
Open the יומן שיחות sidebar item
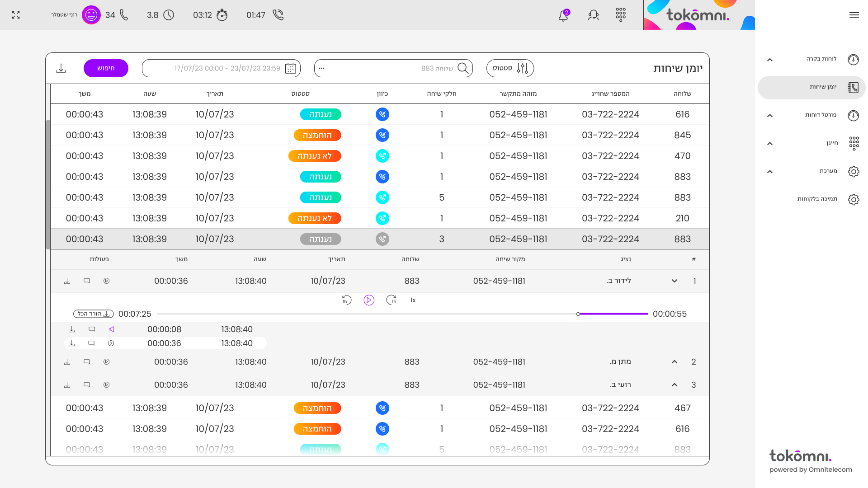[x=811, y=87]
